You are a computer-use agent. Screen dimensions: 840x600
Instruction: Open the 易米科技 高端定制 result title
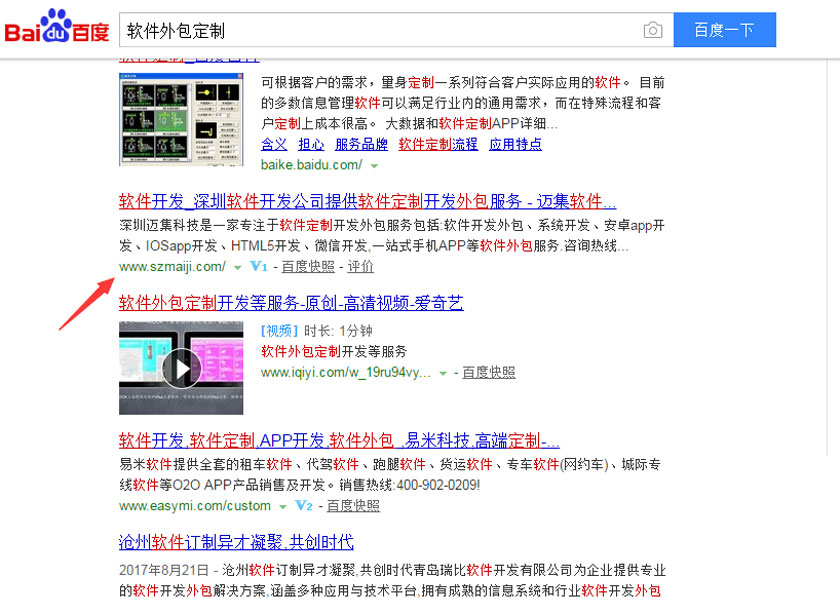tap(339, 441)
